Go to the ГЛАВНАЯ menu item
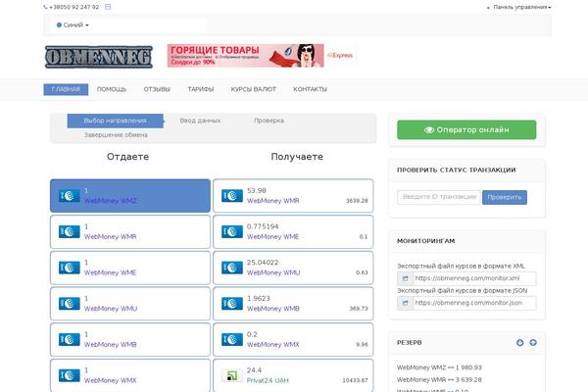 click(x=66, y=89)
